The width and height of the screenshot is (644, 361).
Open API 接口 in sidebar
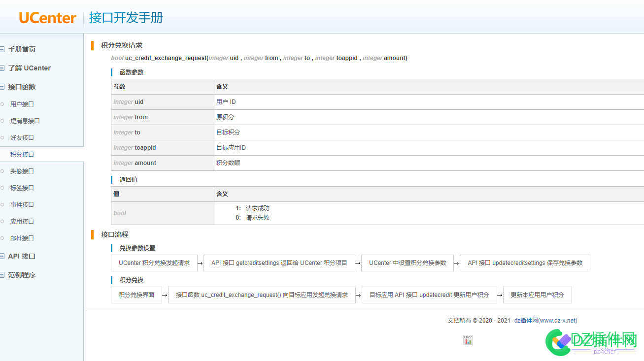22,256
